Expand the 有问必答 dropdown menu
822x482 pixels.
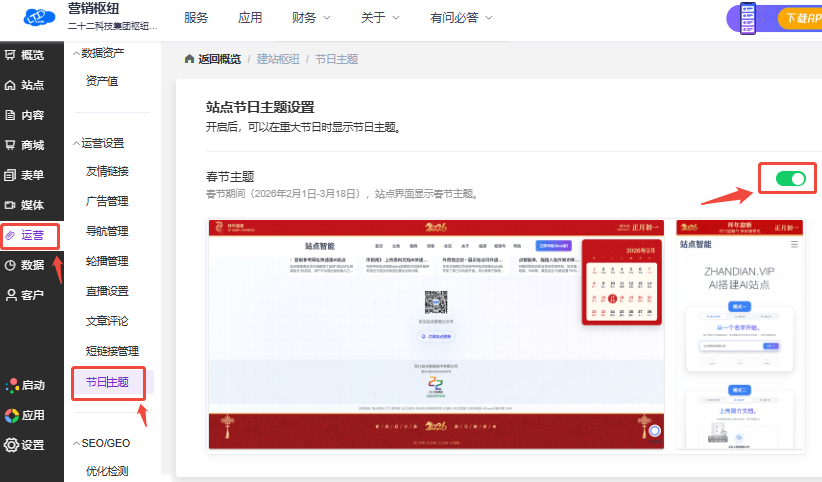[x=461, y=18]
